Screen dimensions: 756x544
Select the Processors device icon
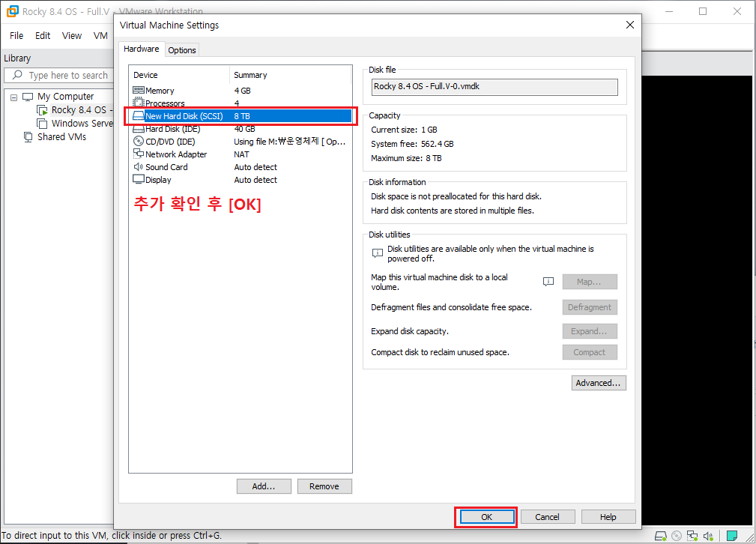[x=139, y=103]
